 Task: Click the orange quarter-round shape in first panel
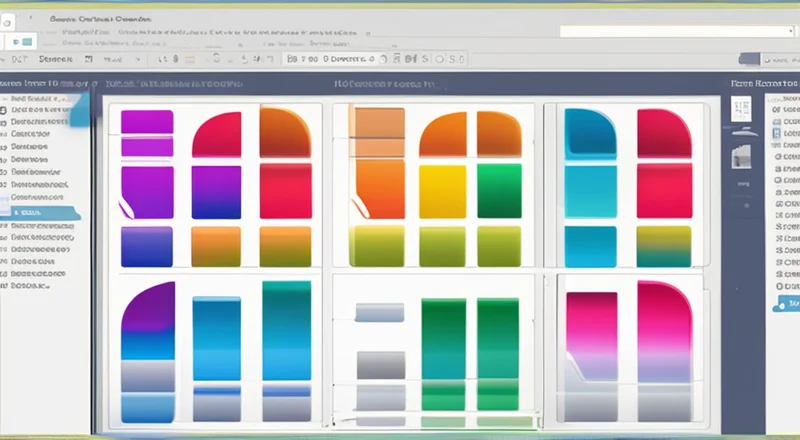[285, 132]
